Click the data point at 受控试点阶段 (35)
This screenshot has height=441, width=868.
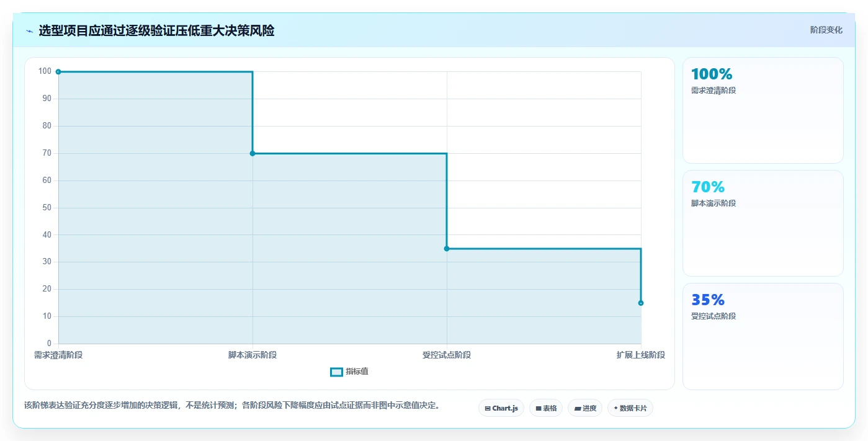[x=447, y=249]
